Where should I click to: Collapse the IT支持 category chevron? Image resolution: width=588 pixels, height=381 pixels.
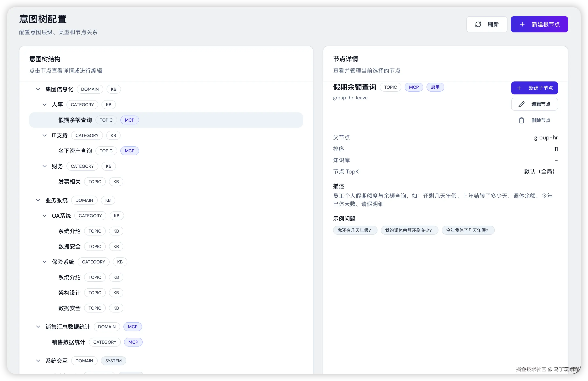coord(44,135)
